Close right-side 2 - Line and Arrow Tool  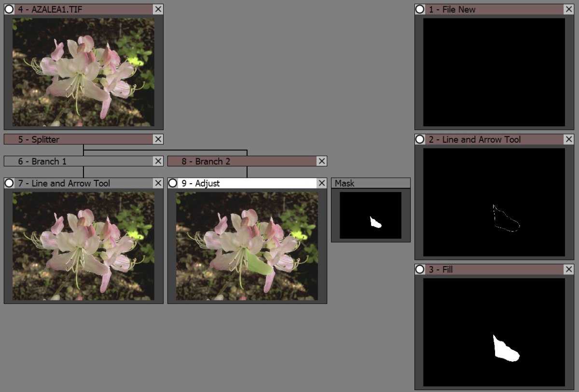click(x=569, y=139)
